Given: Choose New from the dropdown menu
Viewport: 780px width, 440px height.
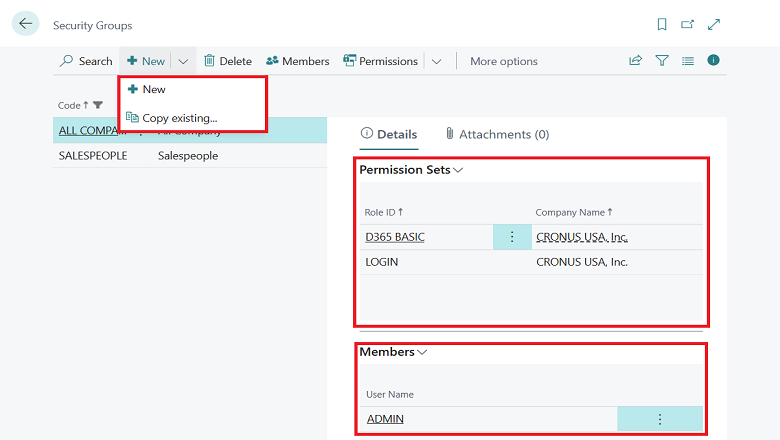Looking at the screenshot, I should click(x=193, y=89).
